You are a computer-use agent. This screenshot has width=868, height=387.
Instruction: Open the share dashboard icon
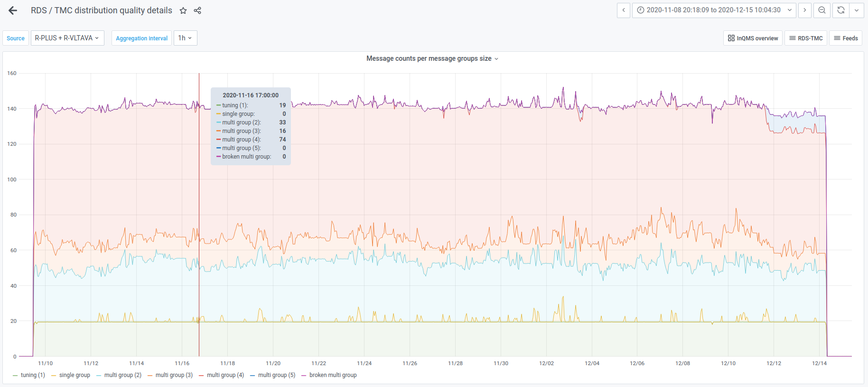[x=197, y=10]
